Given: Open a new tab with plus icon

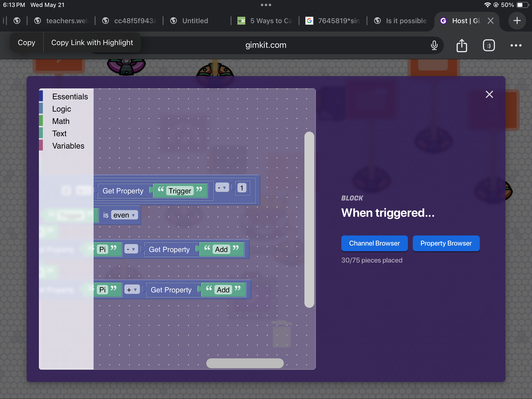Looking at the screenshot, I should [517, 21].
